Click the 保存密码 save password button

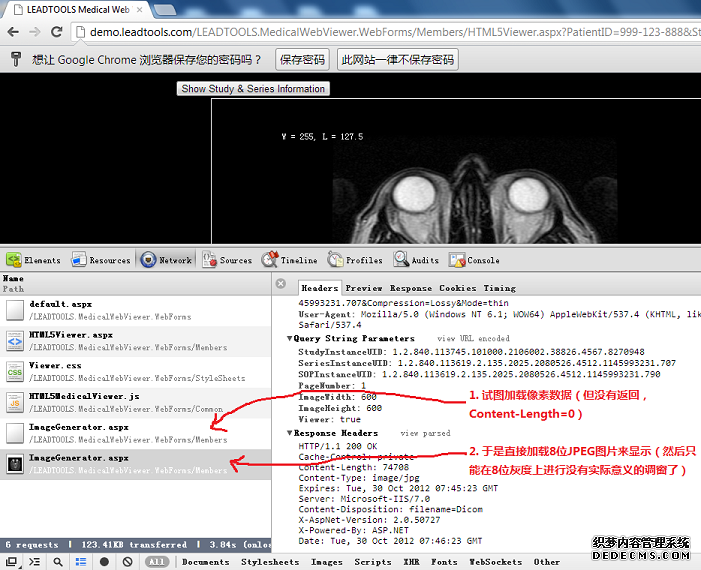tap(302, 60)
